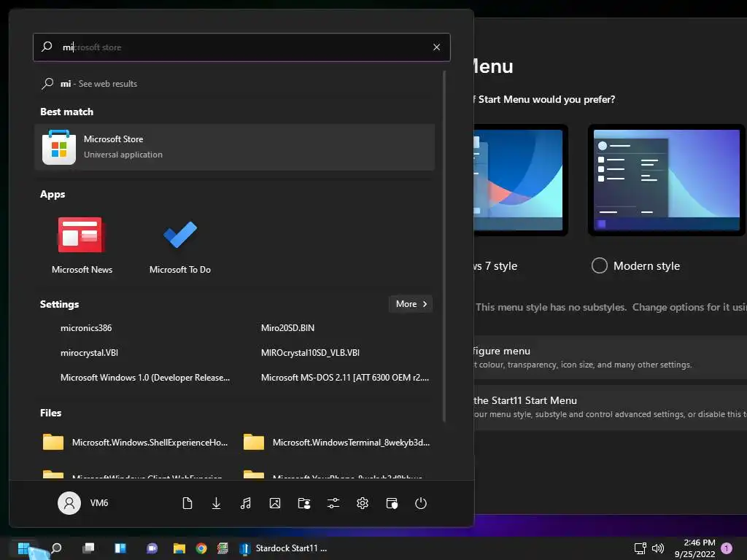The width and height of the screenshot is (747, 560).
Task: Open Task View on the taskbar
Action: click(x=88, y=548)
